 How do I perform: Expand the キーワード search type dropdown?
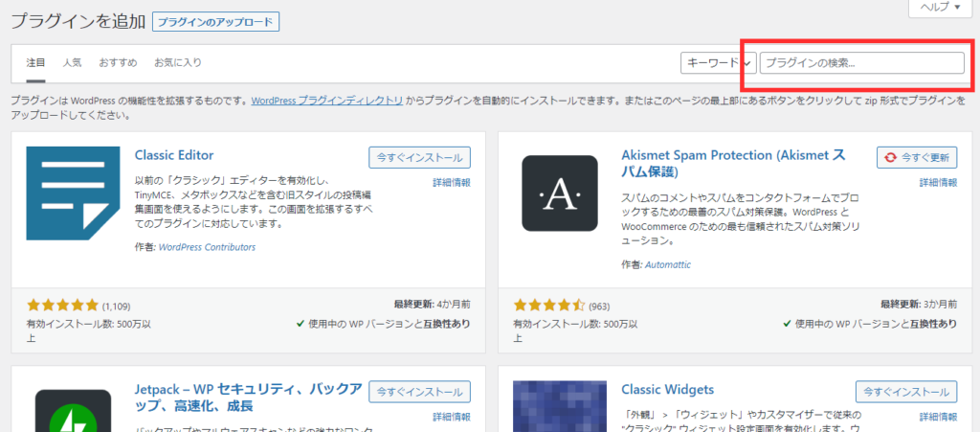coord(718,62)
